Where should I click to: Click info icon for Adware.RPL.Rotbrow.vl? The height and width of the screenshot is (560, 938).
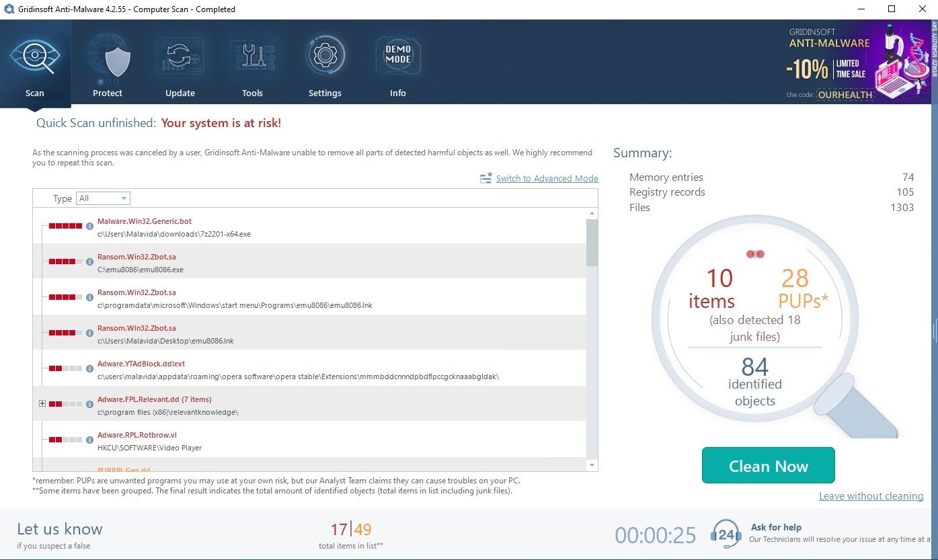click(x=89, y=440)
